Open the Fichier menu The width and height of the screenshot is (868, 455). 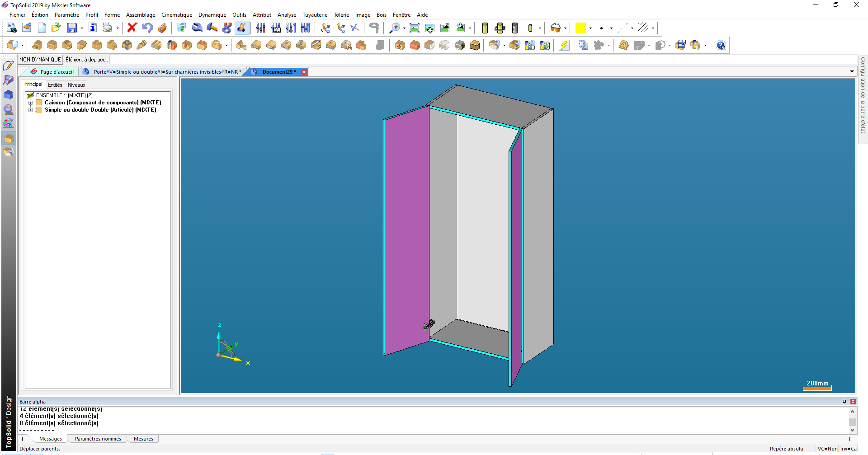tap(18, 15)
